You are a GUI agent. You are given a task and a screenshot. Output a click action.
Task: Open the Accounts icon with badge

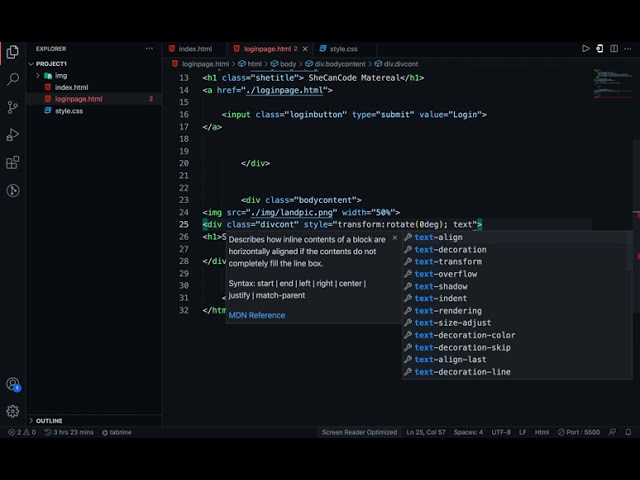coord(13,384)
